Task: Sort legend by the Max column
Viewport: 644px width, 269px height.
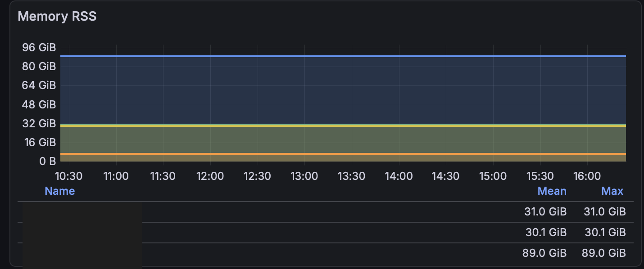Action: (612, 191)
